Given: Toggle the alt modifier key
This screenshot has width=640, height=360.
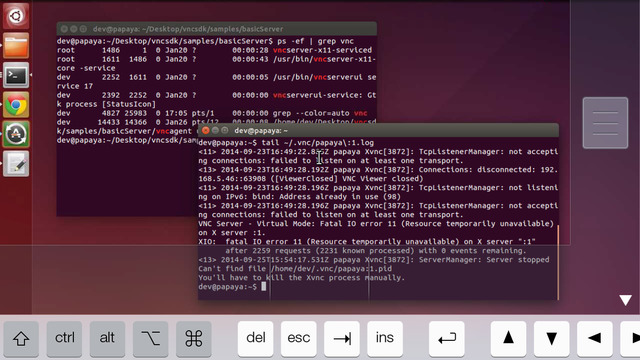Looking at the screenshot, I should click(107, 338).
